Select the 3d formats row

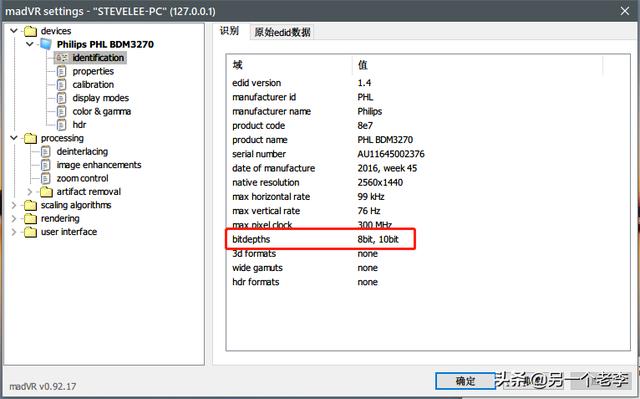coord(428,254)
